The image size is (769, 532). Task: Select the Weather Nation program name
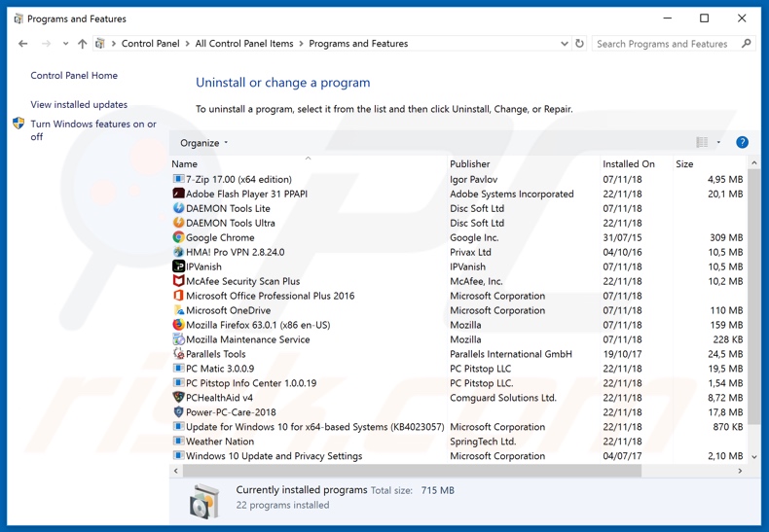(x=220, y=442)
